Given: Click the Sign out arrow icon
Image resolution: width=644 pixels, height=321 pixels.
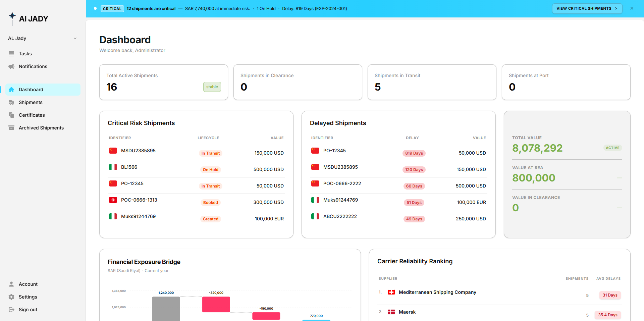Looking at the screenshot, I should pyautogui.click(x=11, y=310).
